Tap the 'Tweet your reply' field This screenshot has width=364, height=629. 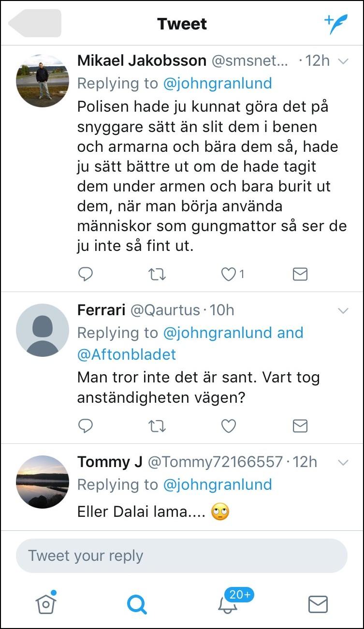[x=182, y=556]
